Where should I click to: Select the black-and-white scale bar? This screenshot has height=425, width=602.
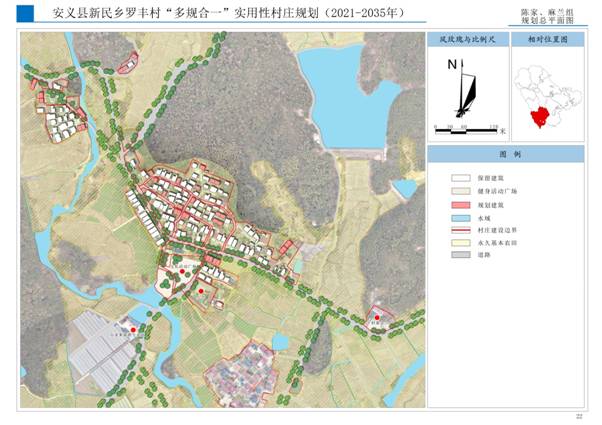pos(466,131)
